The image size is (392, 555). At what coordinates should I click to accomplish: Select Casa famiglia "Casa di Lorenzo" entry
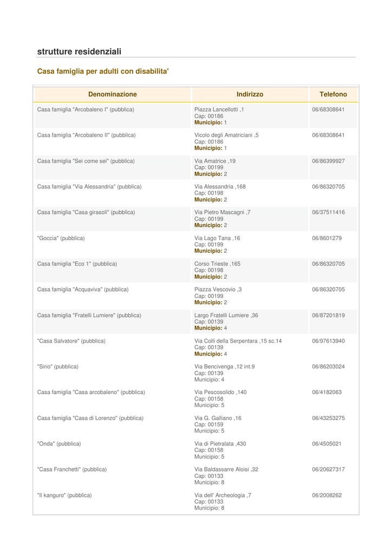click(x=90, y=418)
